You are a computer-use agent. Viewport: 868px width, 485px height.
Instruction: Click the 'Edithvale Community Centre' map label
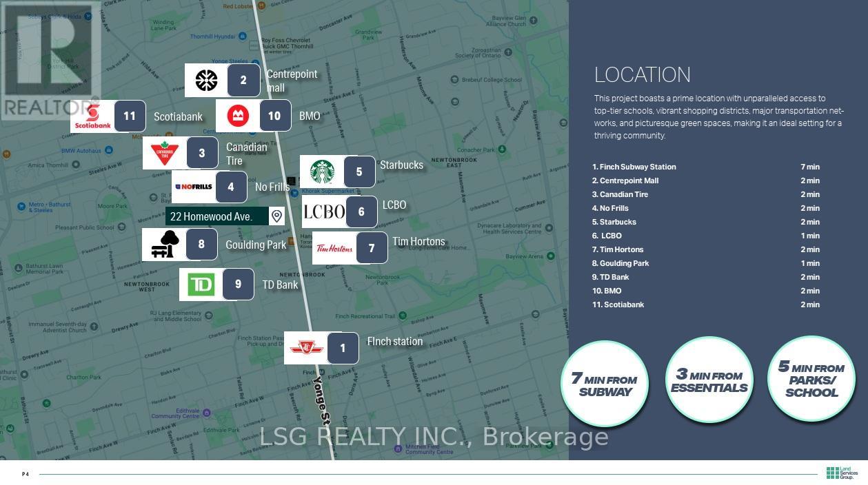pos(176,413)
